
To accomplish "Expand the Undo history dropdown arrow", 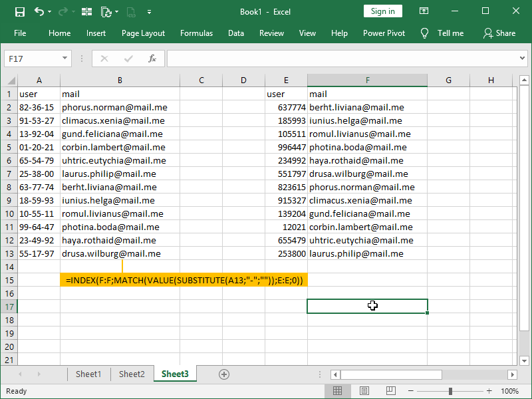I will (49, 11).
